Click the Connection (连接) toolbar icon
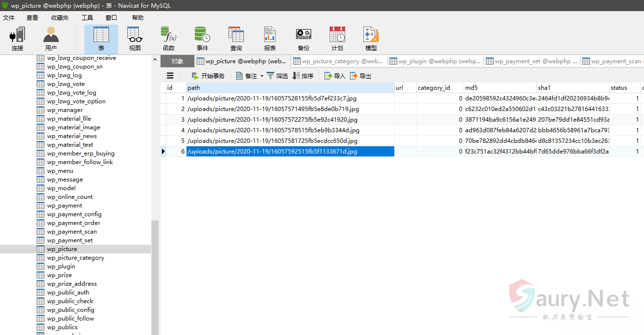The image size is (644, 335). point(17,39)
